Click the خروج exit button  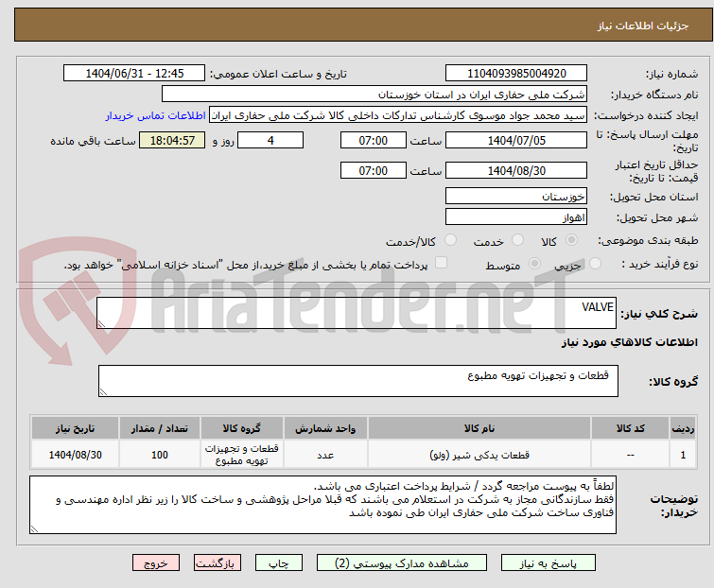[156, 563]
